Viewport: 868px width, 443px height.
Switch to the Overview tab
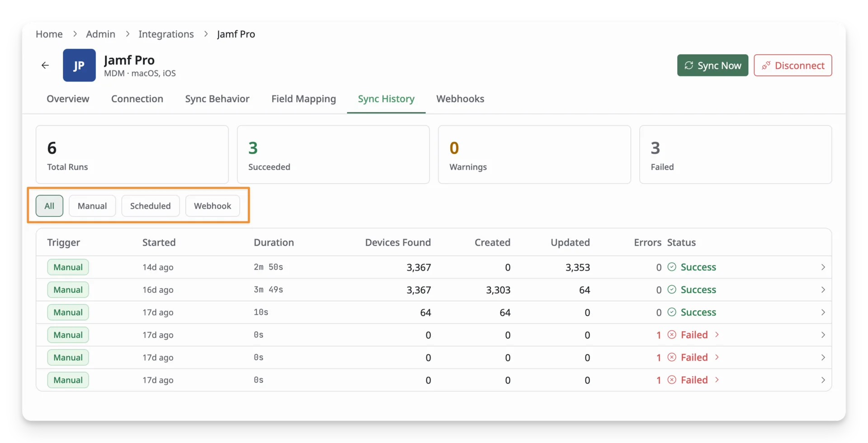point(68,99)
